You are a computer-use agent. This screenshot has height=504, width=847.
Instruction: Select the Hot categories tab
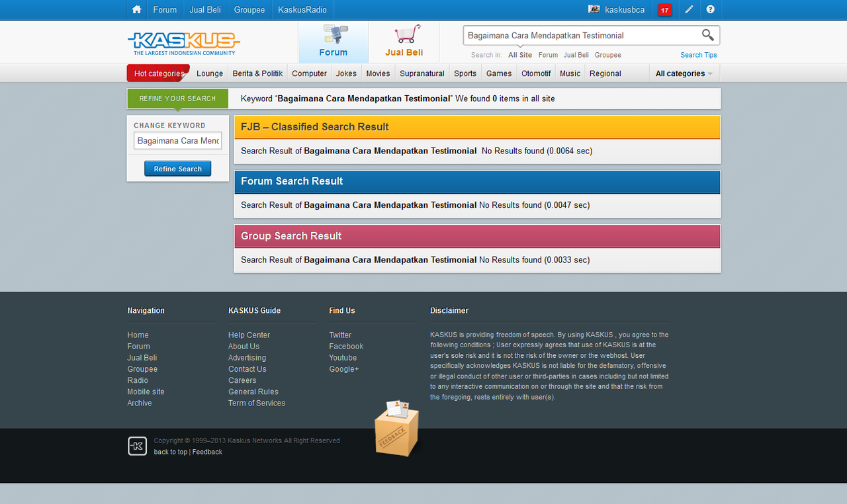click(159, 73)
